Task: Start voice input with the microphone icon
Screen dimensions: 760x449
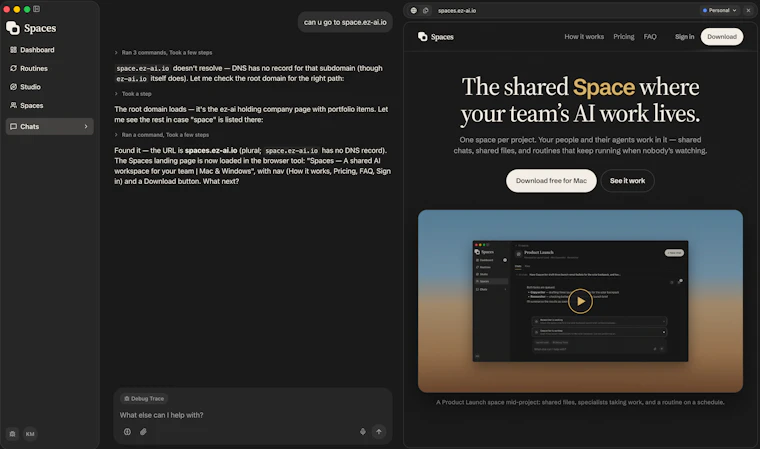Action: [x=363, y=432]
